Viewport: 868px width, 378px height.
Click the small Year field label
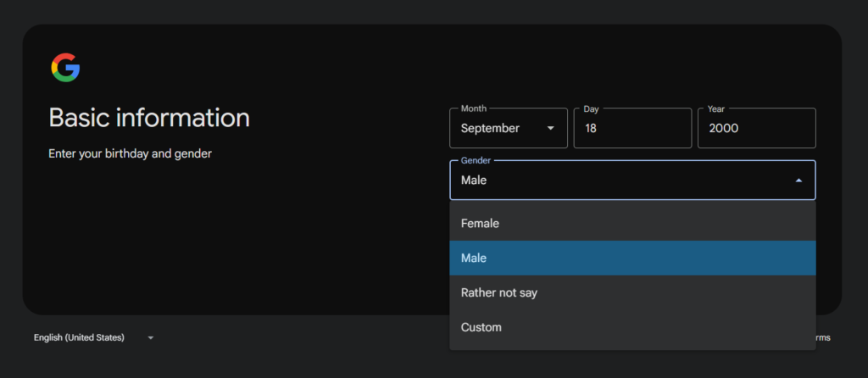tap(716, 108)
